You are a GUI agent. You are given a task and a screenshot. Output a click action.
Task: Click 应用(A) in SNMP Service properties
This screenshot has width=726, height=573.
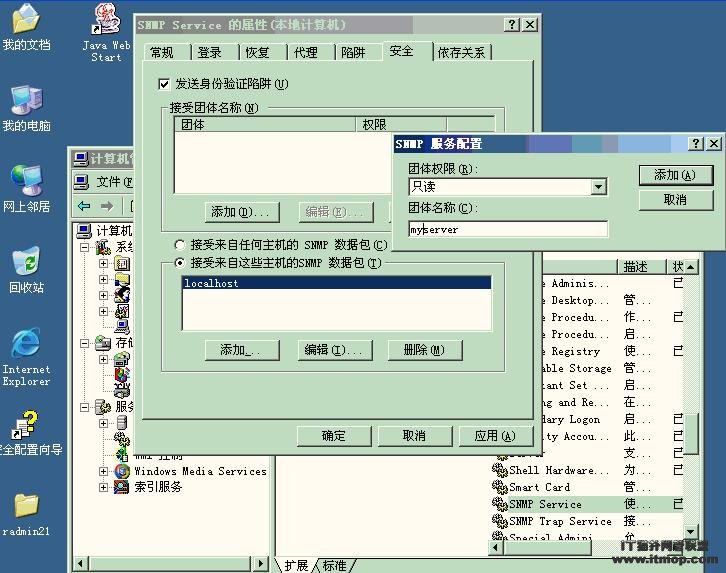pos(495,436)
